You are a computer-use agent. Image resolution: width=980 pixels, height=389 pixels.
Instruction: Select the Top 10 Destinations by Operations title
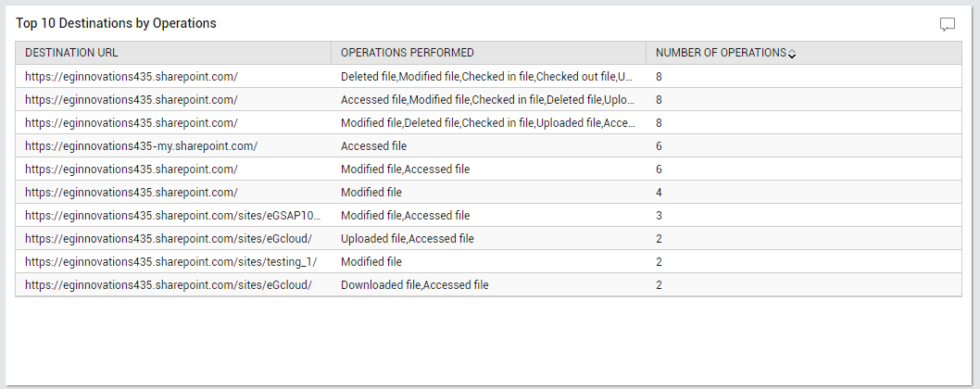[x=116, y=23]
